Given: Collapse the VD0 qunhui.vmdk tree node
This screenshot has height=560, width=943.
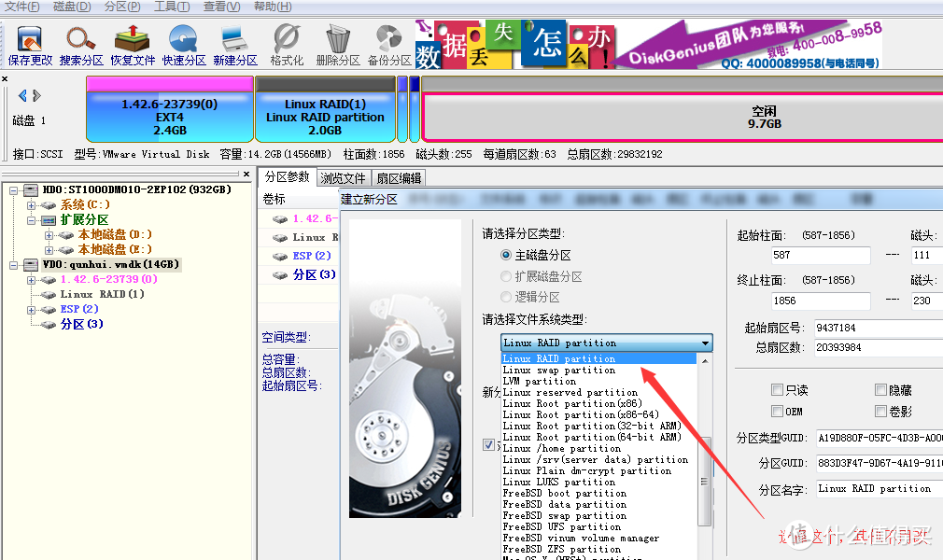Looking at the screenshot, I should (13, 265).
